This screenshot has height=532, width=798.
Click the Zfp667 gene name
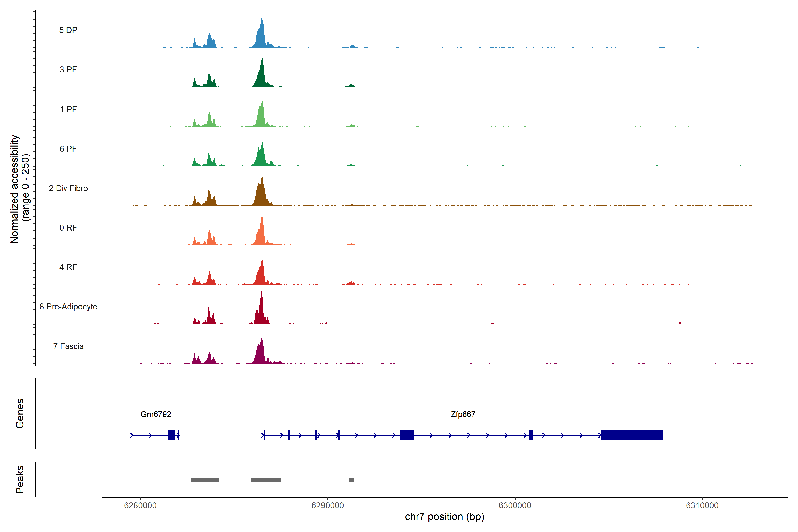(x=463, y=414)
